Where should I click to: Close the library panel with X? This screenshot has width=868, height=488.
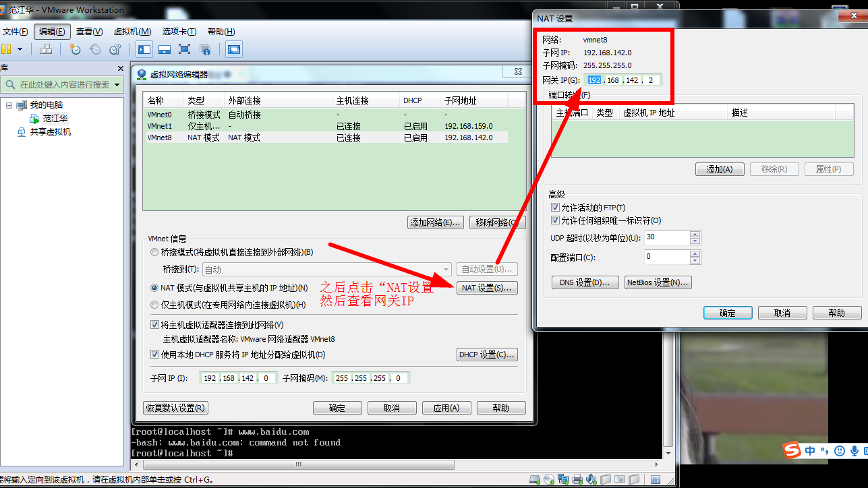[x=121, y=68]
